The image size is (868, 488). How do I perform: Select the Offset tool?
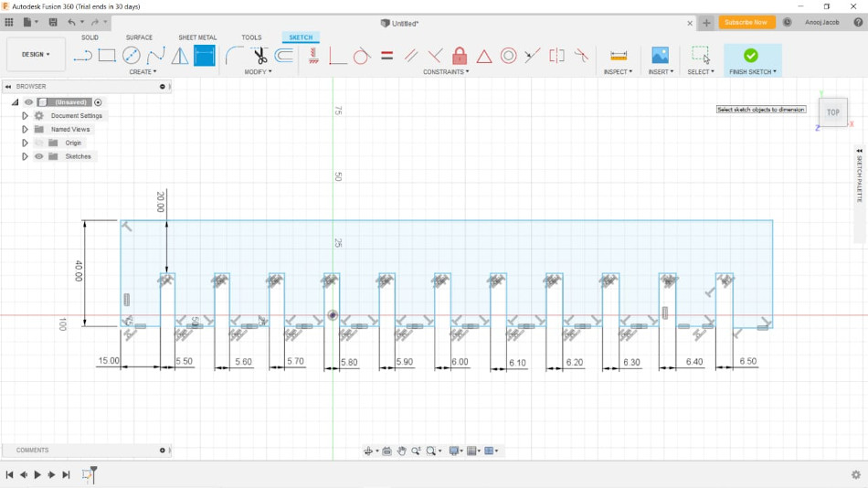pos(284,56)
